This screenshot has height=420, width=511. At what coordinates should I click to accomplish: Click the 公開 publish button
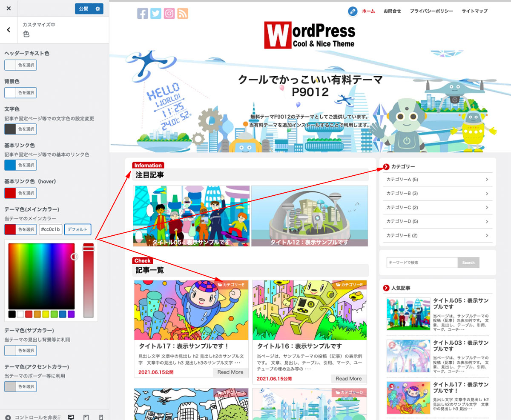[x=84, y=9]
